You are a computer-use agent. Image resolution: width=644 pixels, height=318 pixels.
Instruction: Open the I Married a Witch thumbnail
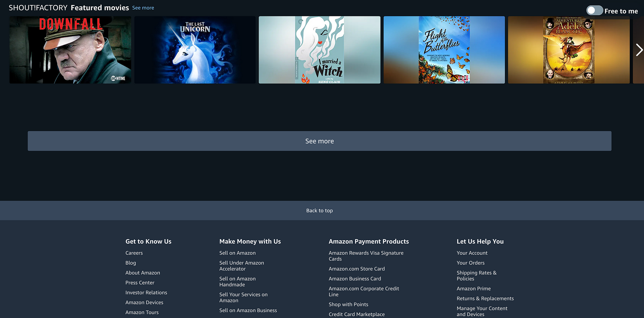pos(320,50)
